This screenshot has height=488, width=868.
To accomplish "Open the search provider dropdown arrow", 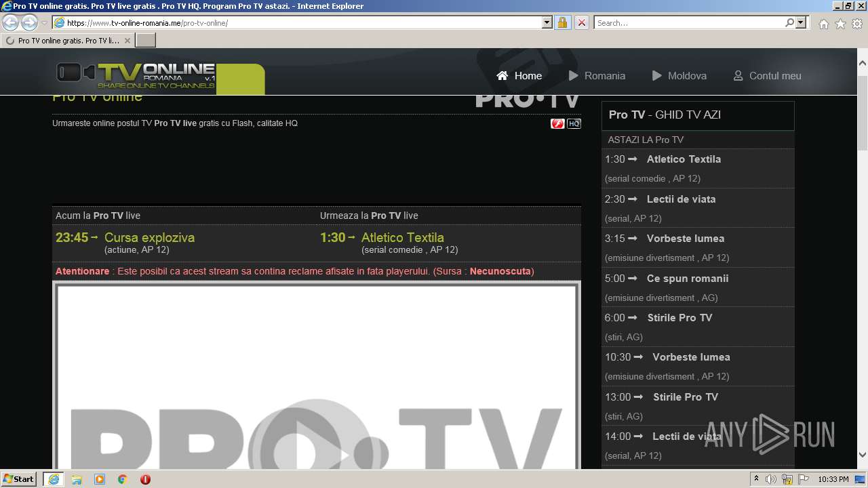I will tap(801, 22).
